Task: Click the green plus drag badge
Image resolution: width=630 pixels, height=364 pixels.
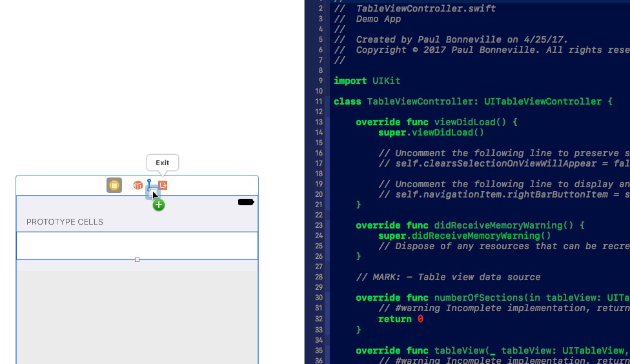Action: tap(159, 205)
